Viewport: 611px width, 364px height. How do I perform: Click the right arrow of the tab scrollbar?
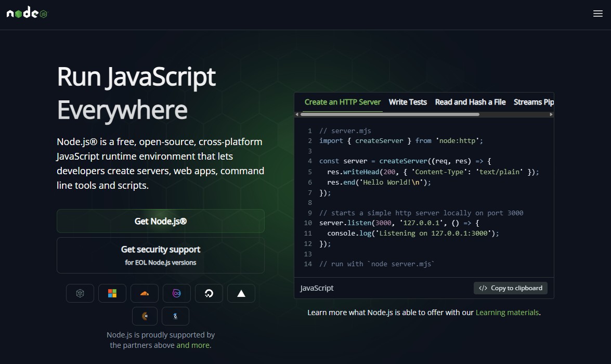pyautogui.click(x=551, y=114)
